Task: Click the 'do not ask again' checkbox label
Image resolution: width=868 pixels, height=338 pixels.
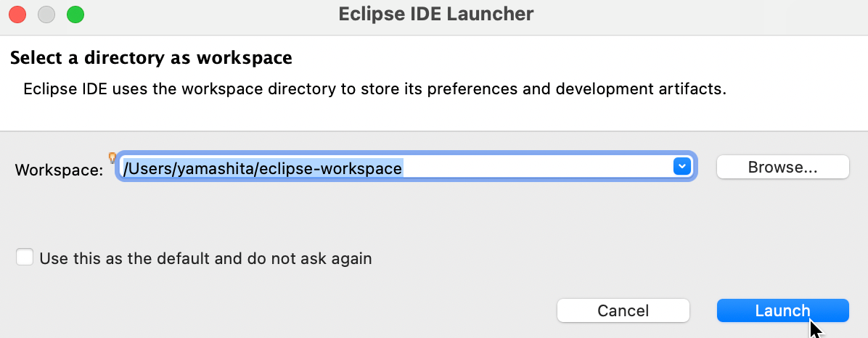Action: click(x=205, y=258)
